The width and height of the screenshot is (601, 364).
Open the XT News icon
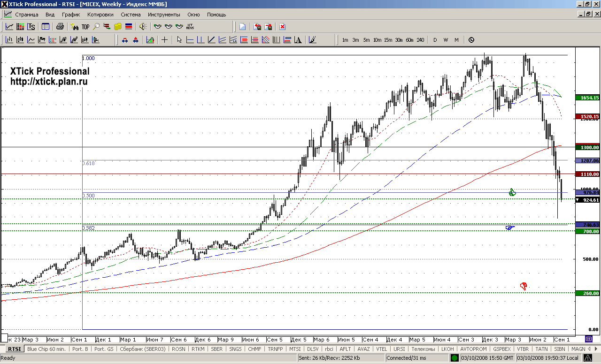[x=190, y=26]
